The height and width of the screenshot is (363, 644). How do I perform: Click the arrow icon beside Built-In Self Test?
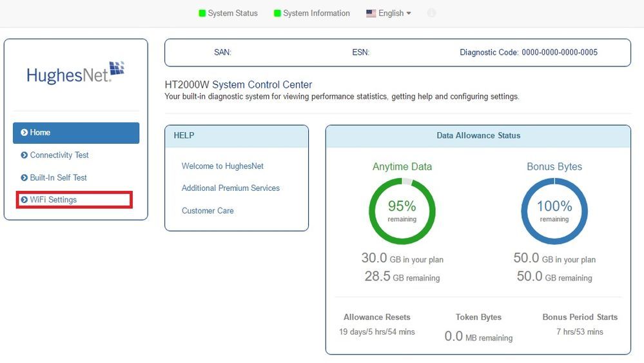tap(24, 177)
